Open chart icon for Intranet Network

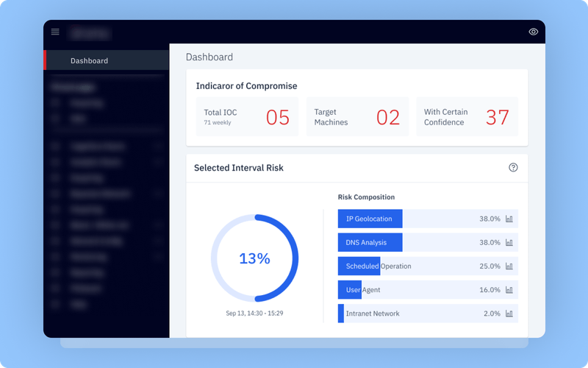click(509, 314)
